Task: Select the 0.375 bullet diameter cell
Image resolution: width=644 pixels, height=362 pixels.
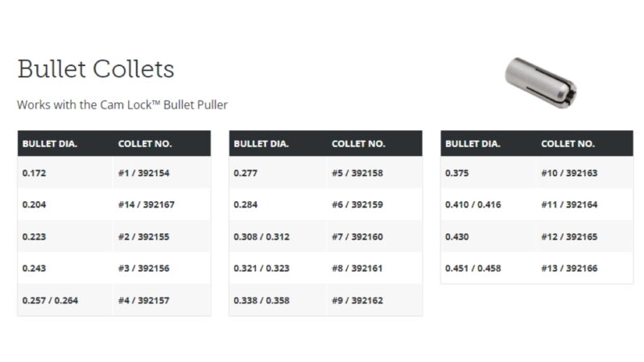Action: click(x=457, y=173)
